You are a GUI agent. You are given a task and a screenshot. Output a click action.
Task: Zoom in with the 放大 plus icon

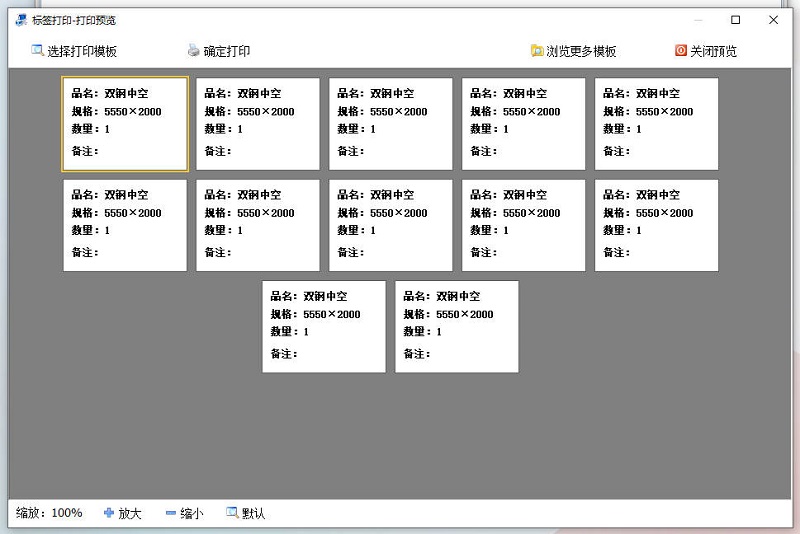click(x=109, y=513)
